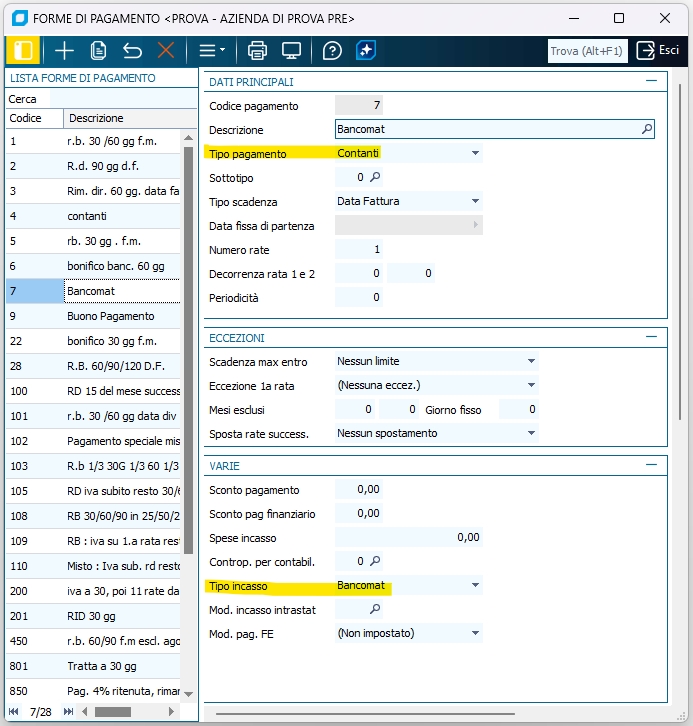Image resolution: width=693 pixels, height=726 pixels.
Task: Open the Tipo incasso dropdown
Action: [475, 585]
